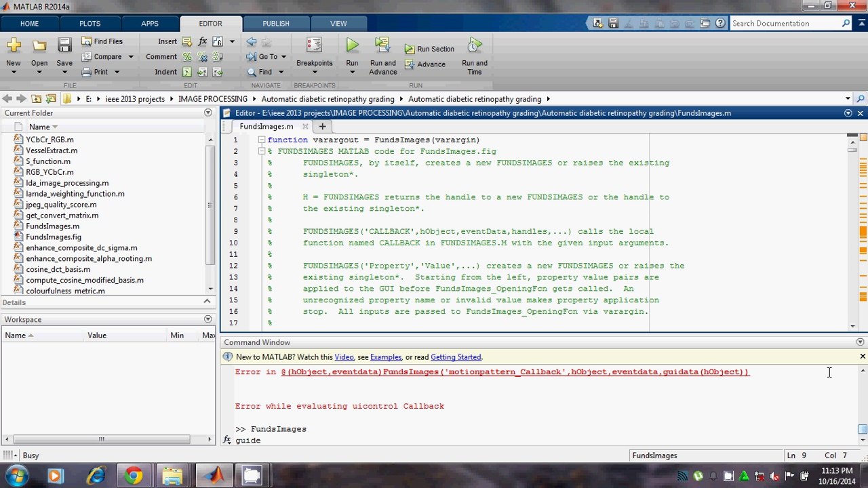Click the Current Folder horizontal scrollbar
This screenshot has width=868, height=488.
[x=102, y=439]
